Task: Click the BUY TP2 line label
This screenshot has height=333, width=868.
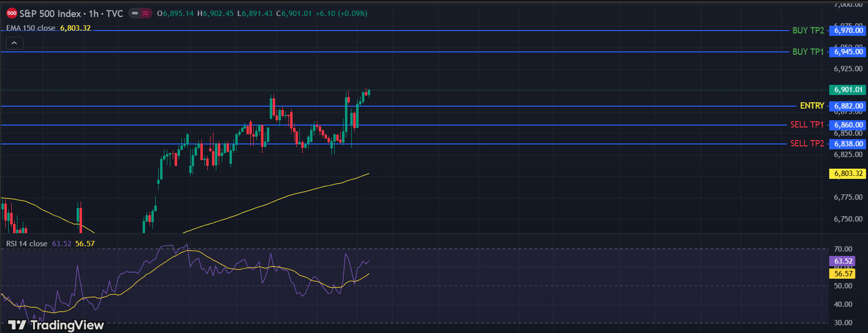Action: tap(808, 31)
